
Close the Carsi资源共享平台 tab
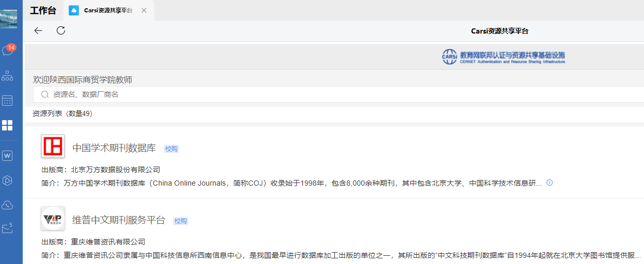(x=144, y=10)
